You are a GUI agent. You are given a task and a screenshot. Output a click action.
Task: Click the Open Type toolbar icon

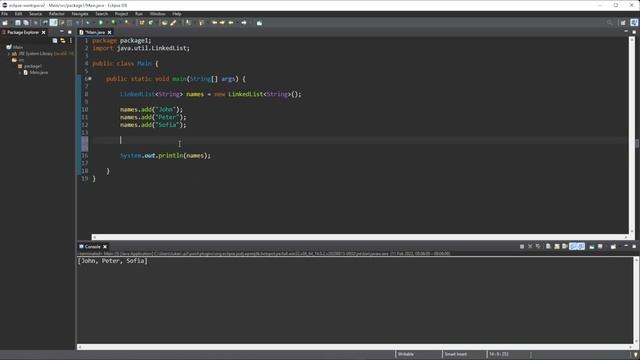[164, 23]
